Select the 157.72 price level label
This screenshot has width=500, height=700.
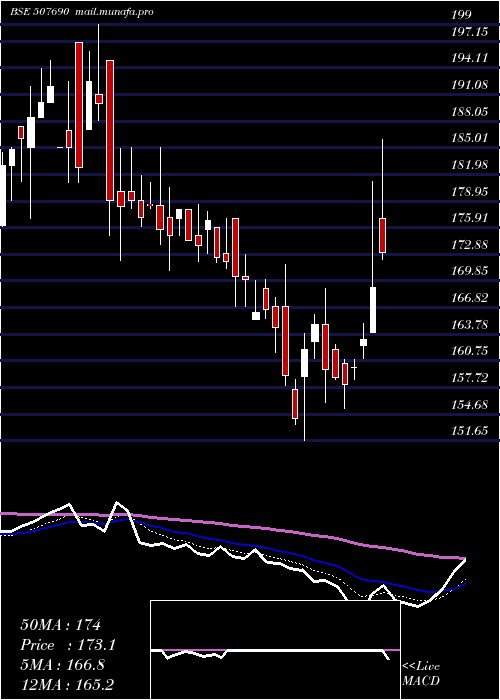tap(469, 378)
